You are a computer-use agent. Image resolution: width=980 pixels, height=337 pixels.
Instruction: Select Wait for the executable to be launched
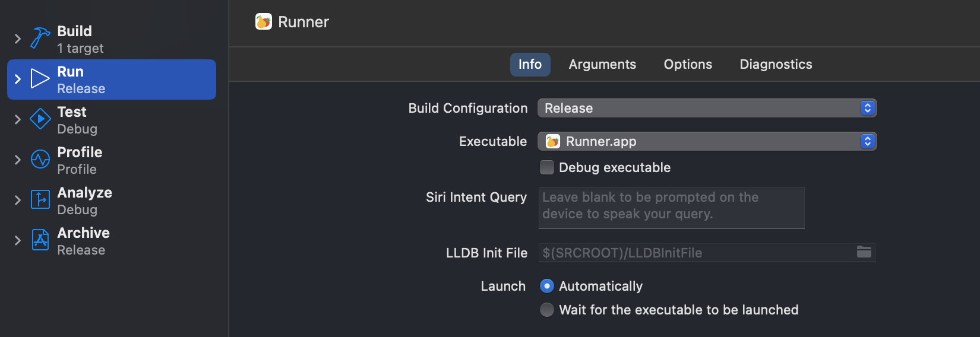pos(547,310)
